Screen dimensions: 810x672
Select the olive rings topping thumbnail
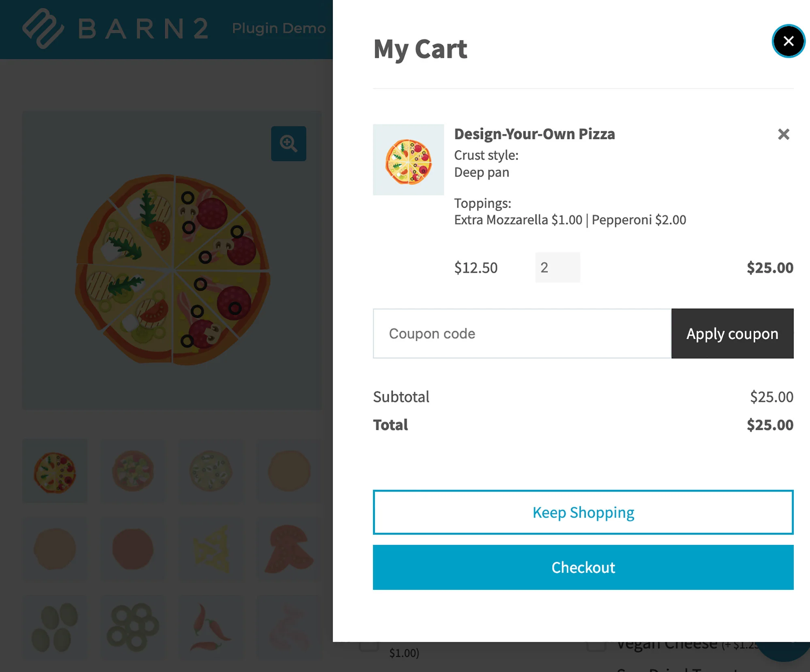[133, 627]
